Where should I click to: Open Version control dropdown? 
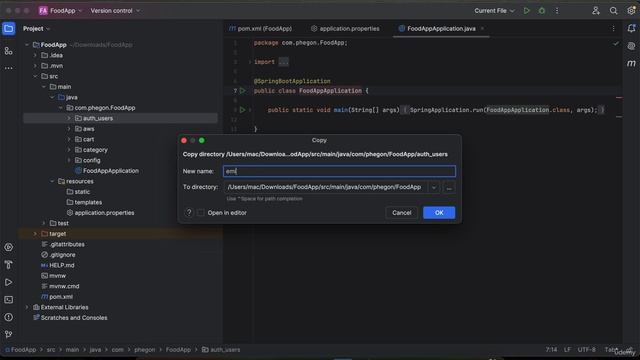coord(115,11)
